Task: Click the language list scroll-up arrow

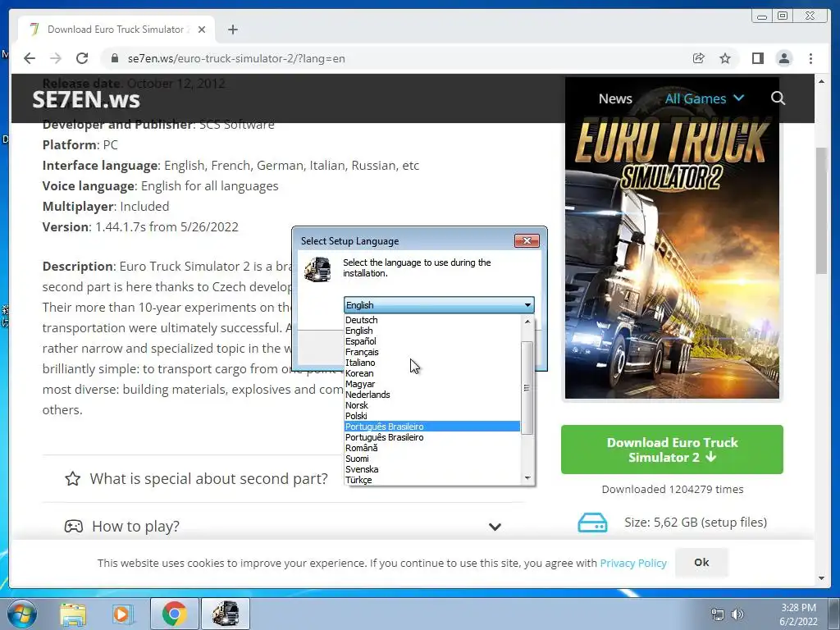Action: pyautogui.click(x=527, y=322)
